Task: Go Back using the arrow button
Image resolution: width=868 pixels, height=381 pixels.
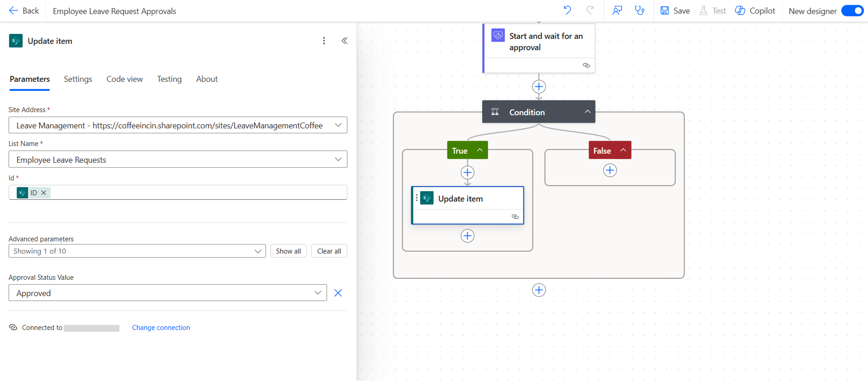Action: pos(24,11)
